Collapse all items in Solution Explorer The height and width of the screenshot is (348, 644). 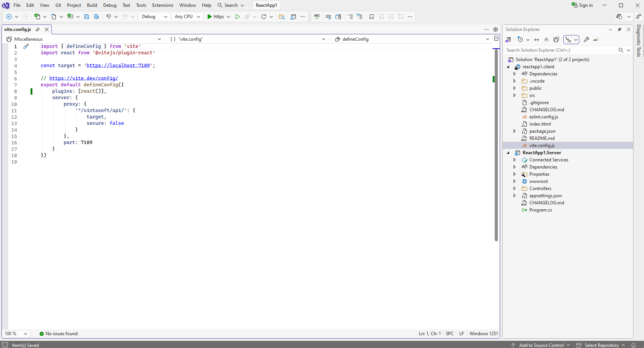coord(546,40)
